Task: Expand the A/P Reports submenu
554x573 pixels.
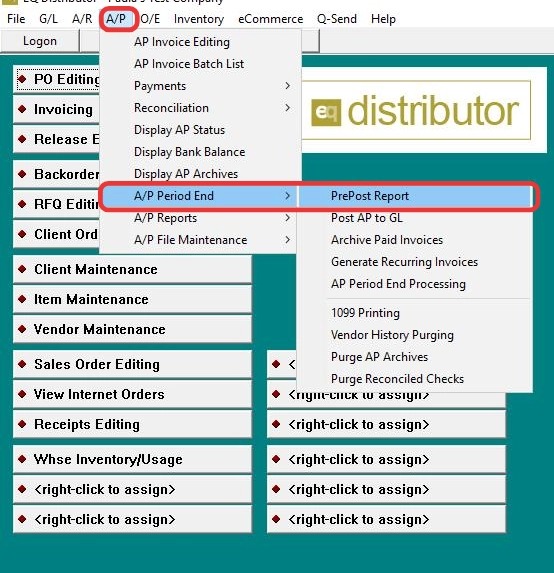Action: [x=288, y=218]
